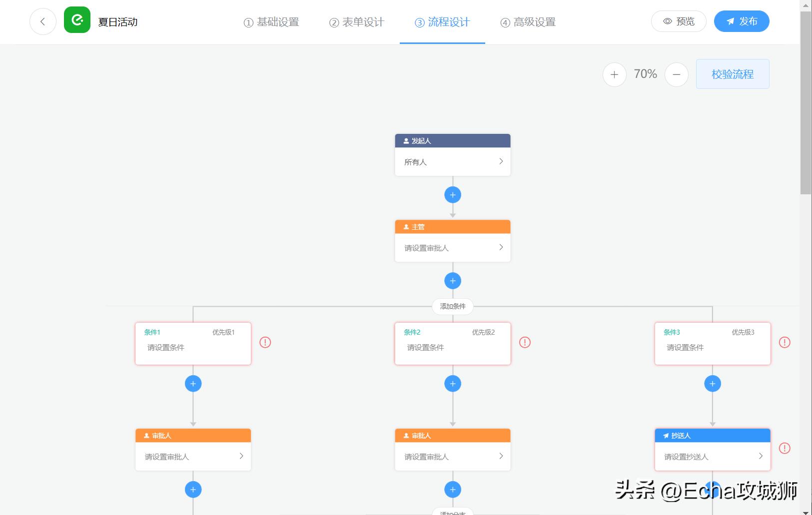Click the eye icon on the 预览 button
812x515 pixels.
click(667, 21)
